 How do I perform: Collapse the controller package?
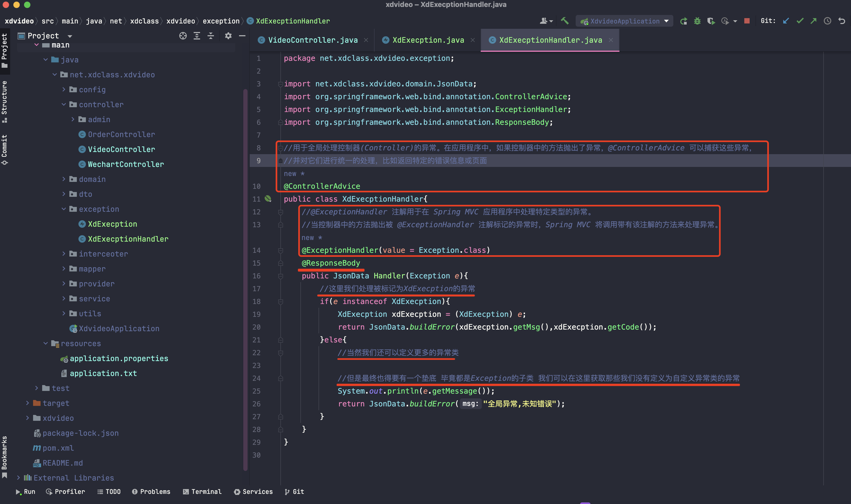point(63,104)
